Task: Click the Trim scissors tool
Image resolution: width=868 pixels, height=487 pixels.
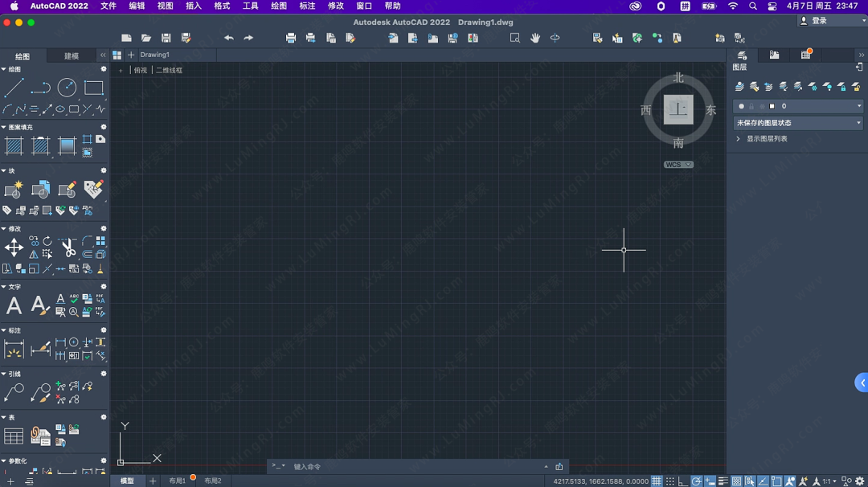Action: [x=68, y=248]
